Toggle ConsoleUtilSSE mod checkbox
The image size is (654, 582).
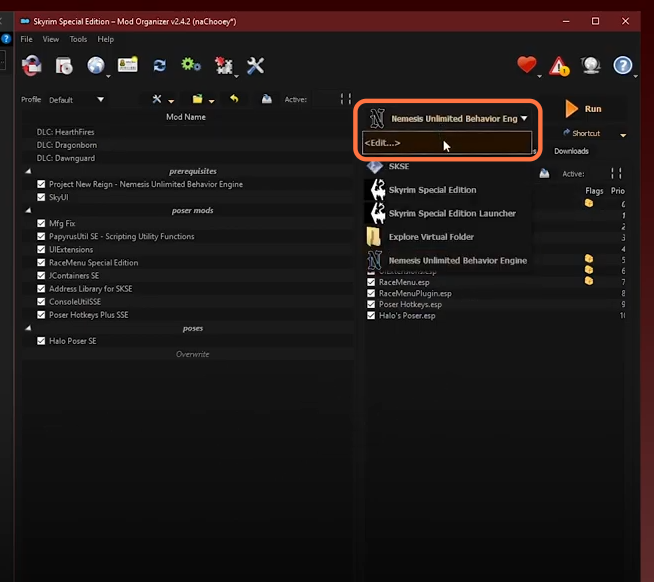(x=41, y=302)
